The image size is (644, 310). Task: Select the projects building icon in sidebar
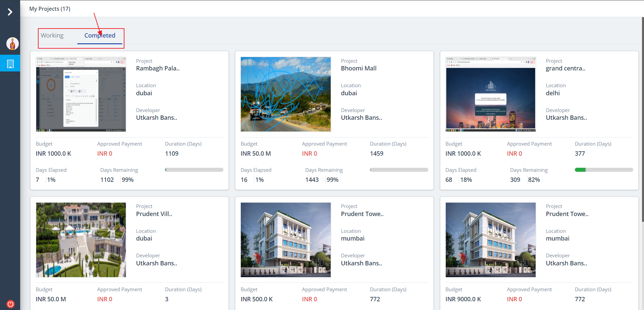[10, 63]
